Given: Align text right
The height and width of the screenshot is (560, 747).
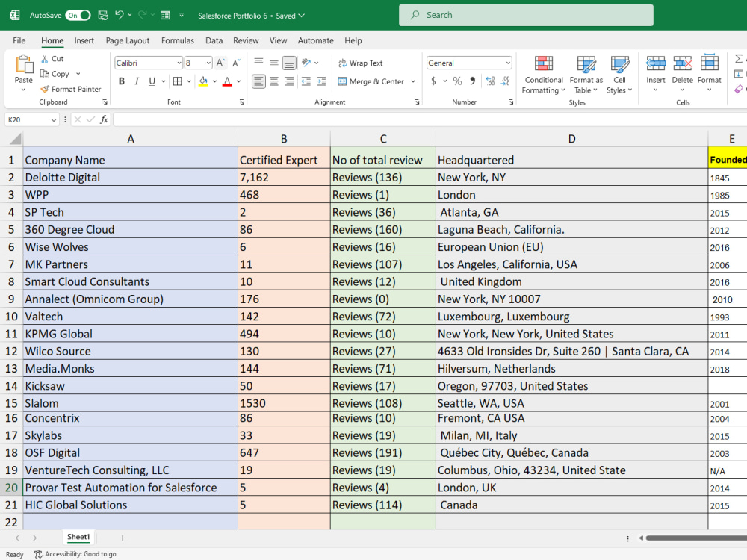Looking at the screenshot, I should 289,81.
